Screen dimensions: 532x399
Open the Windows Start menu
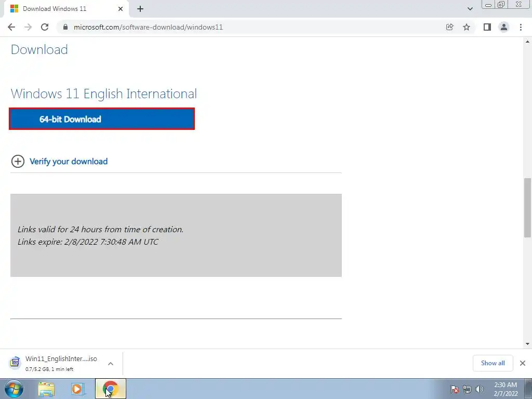14,389
